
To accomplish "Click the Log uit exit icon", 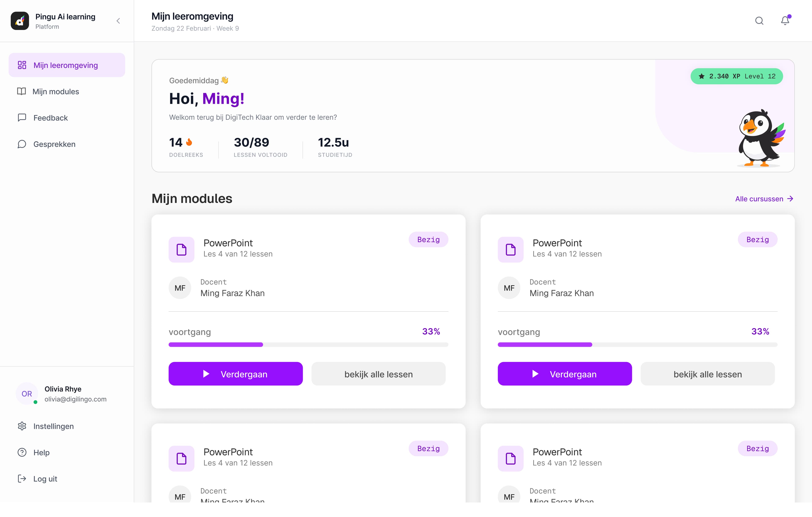I will coord(22,479).
